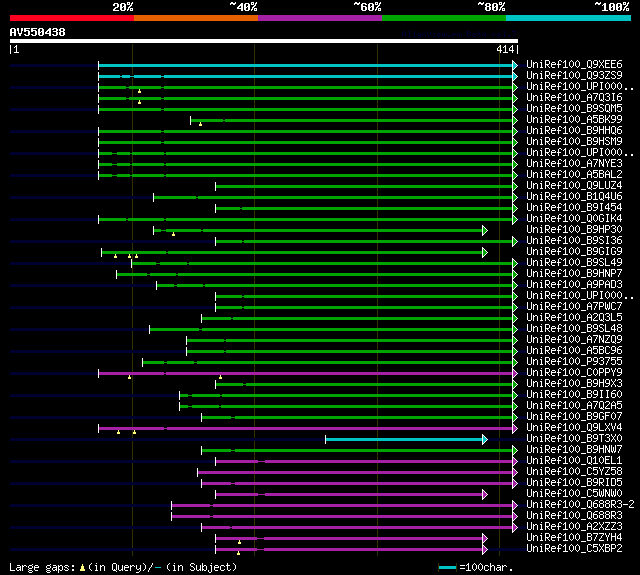This screenshot has height=575, width=640.
Task: Select the UniRef100_B9H9X3 label
Action: [574, 384]
